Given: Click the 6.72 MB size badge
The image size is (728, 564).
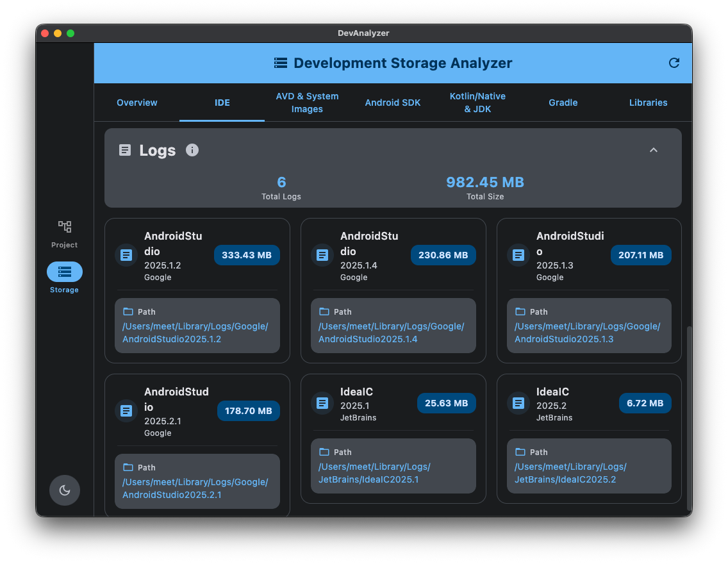Looking at the screenshot, I should pyautogui.click(x=645, y=403).
